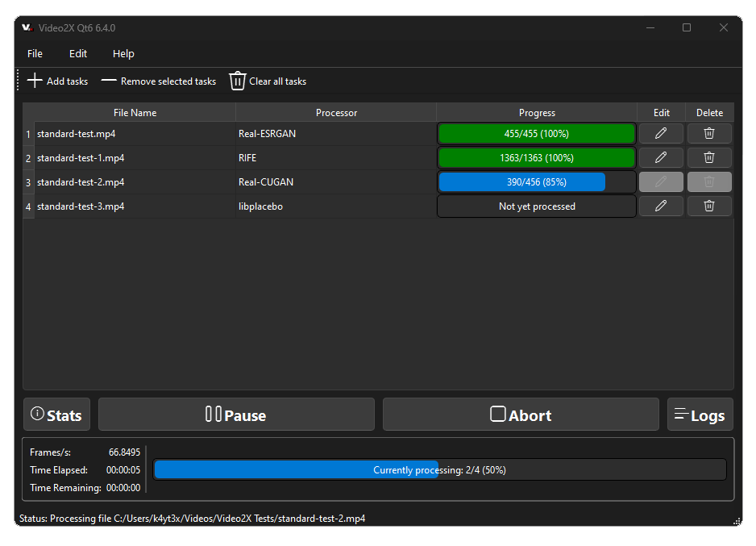Viewport: 756px width, 546px height.
Task: Edit standard-test.mp4 with its pencil icon
Action: pyautogui.click(x=660, y=133)
